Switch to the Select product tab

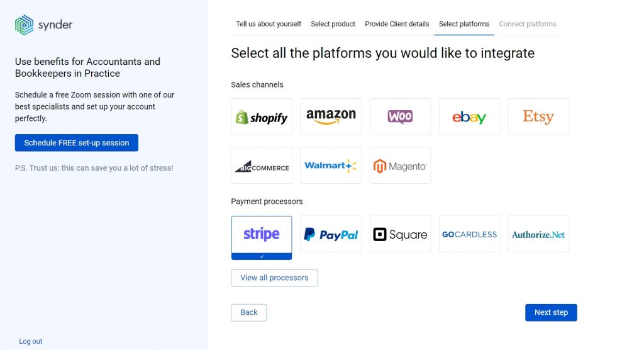(333, 24)
